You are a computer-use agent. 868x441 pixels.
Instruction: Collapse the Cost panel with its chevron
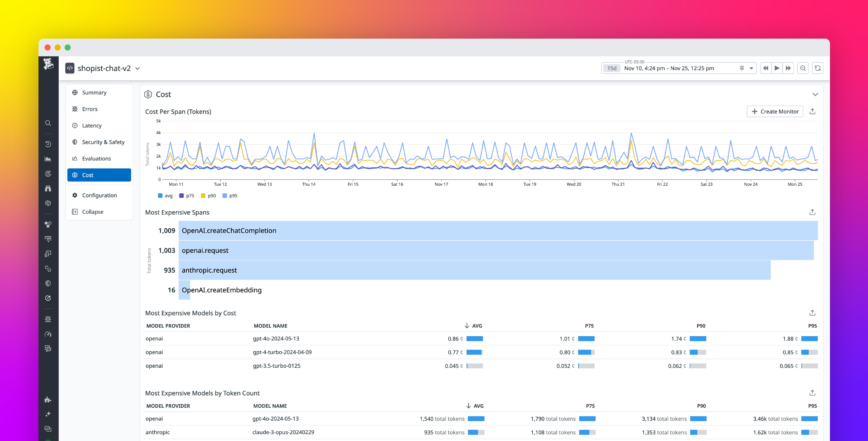pyautogui.click(x=815, y=94)
